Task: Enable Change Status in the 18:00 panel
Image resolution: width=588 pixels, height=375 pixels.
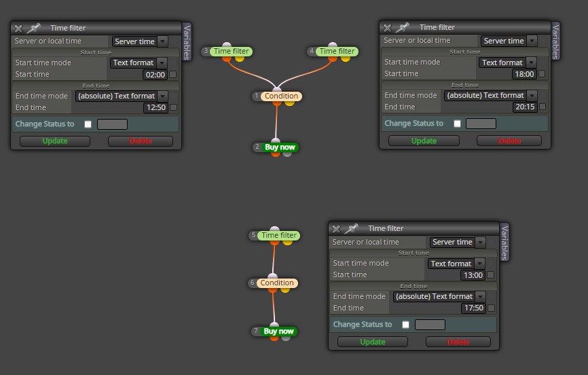Action: click(457, 124)
